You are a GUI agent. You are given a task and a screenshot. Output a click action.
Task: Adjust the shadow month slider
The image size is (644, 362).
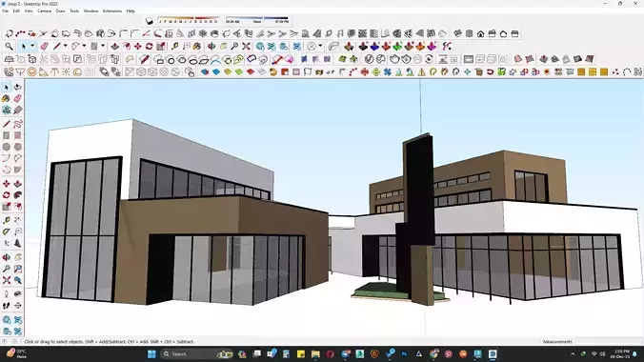click(188, 20)
